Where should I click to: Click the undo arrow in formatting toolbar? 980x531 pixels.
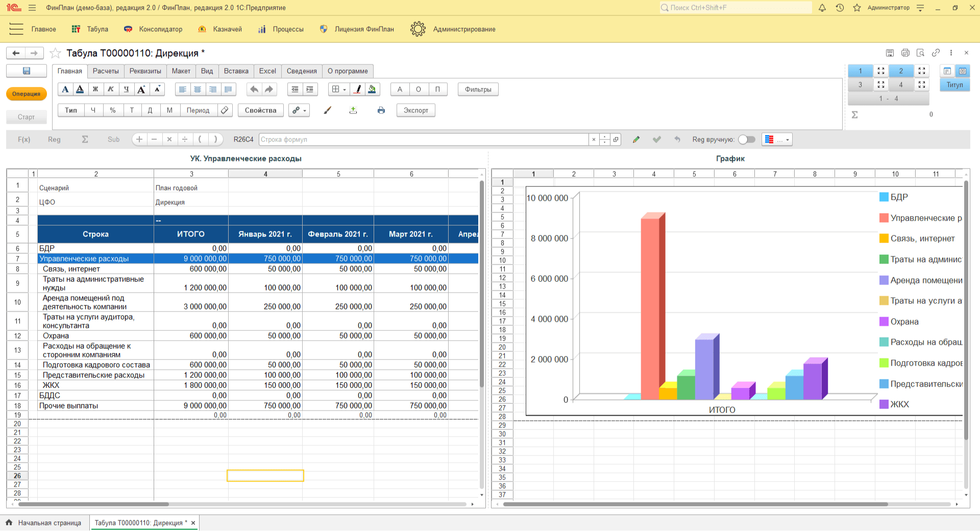tap(254, 89)
